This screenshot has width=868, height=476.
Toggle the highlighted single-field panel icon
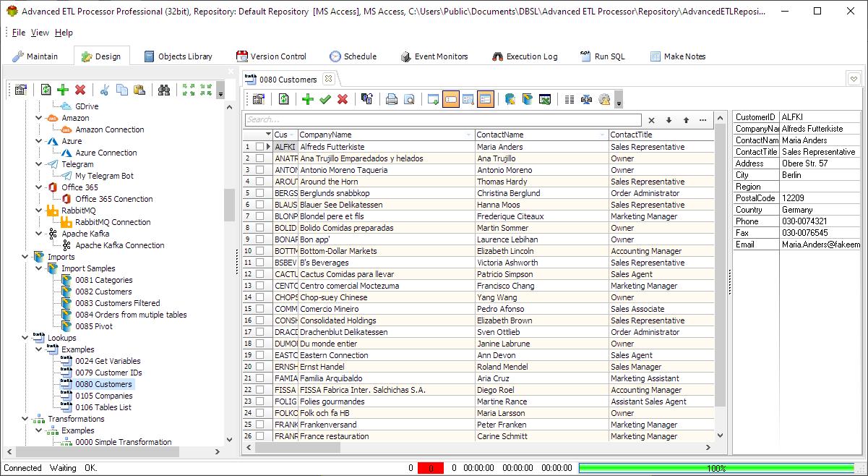451,99
